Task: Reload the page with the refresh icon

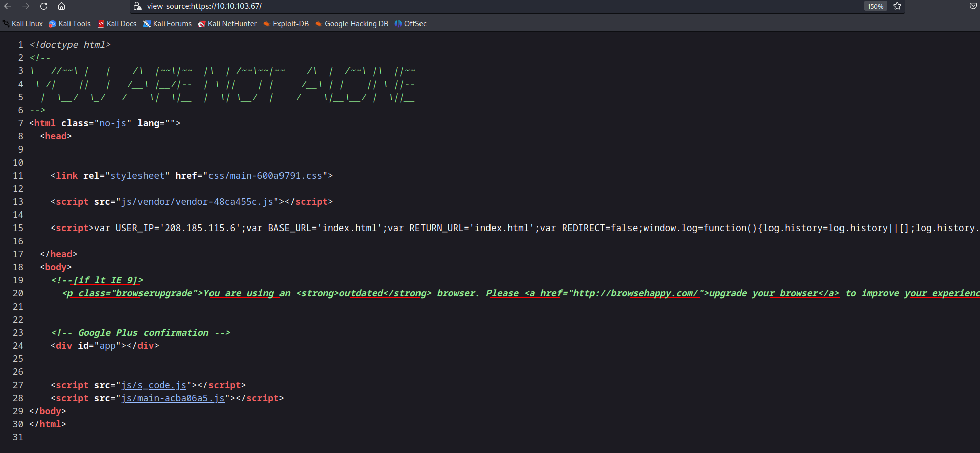Action: pyautogui.click(x=44, y=6)
